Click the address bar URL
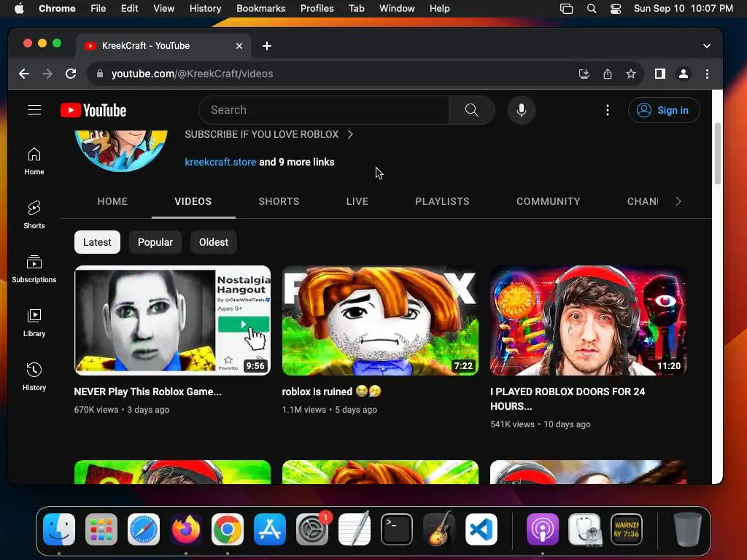Screen dimensions: 747x560 point(192,74)
